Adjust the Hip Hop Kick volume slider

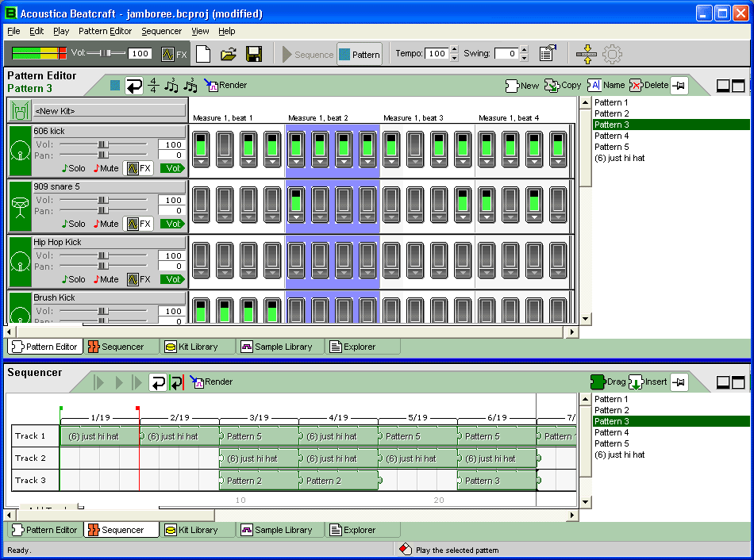[x=102, y=255]
